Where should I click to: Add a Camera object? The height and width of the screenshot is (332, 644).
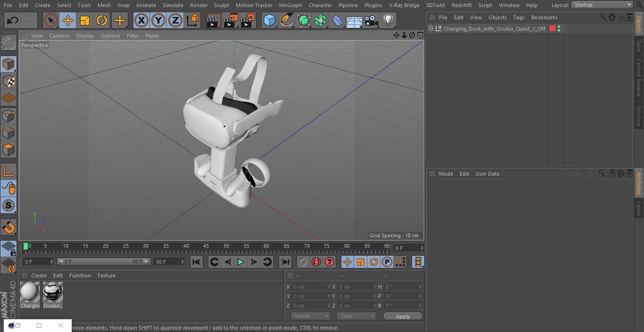tap(372, 21)
